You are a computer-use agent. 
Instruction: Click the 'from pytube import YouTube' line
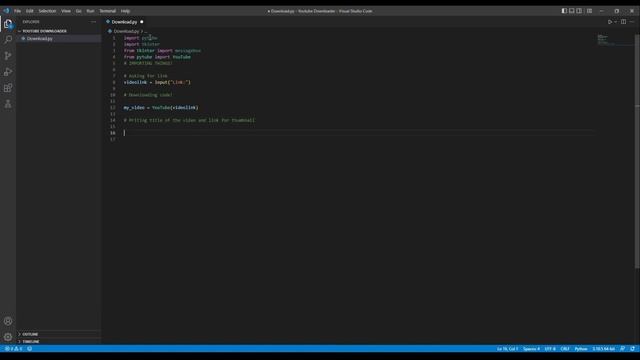157,57
